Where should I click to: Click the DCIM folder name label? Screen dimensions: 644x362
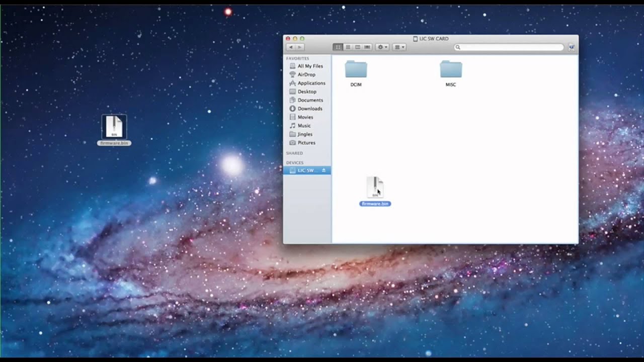click(356, 84)
